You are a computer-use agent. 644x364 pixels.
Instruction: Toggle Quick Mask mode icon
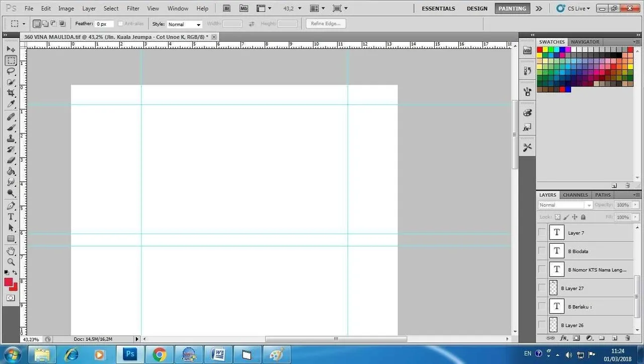click(x=11, y=298)
